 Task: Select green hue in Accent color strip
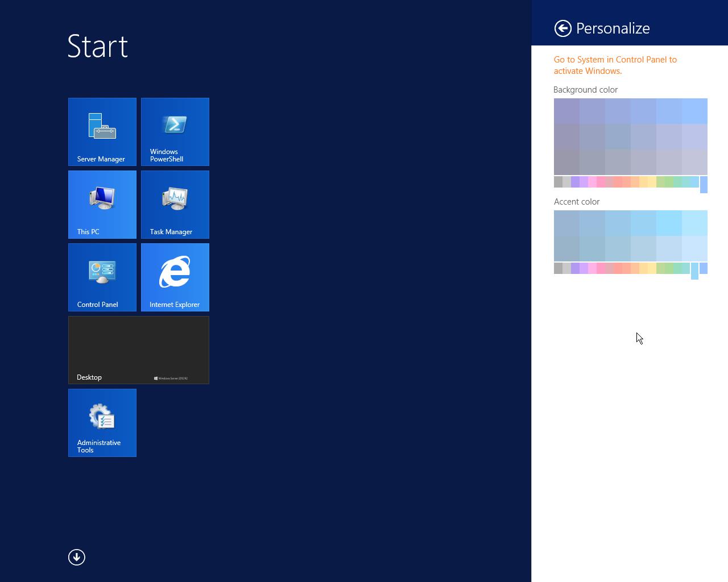click(x=669, y=268)
